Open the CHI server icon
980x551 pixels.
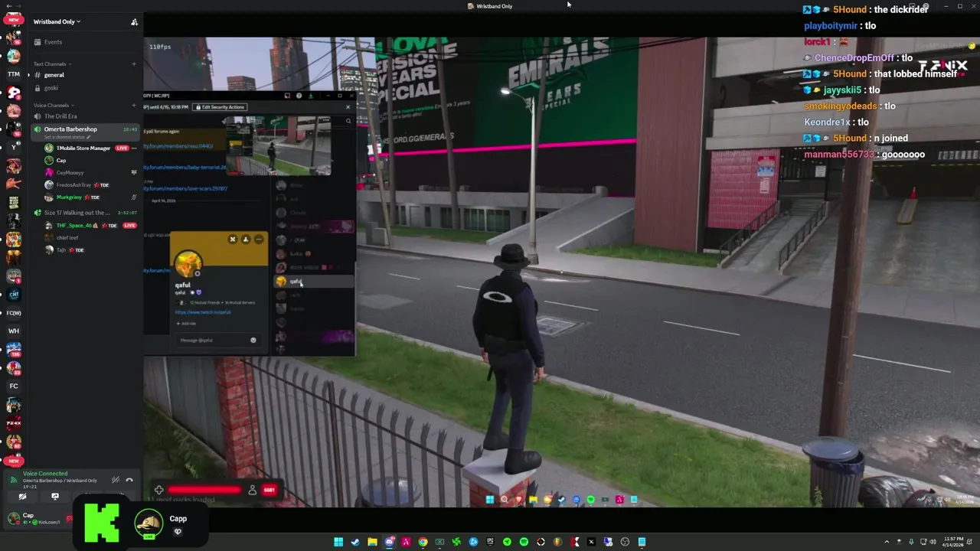[14, 295]
